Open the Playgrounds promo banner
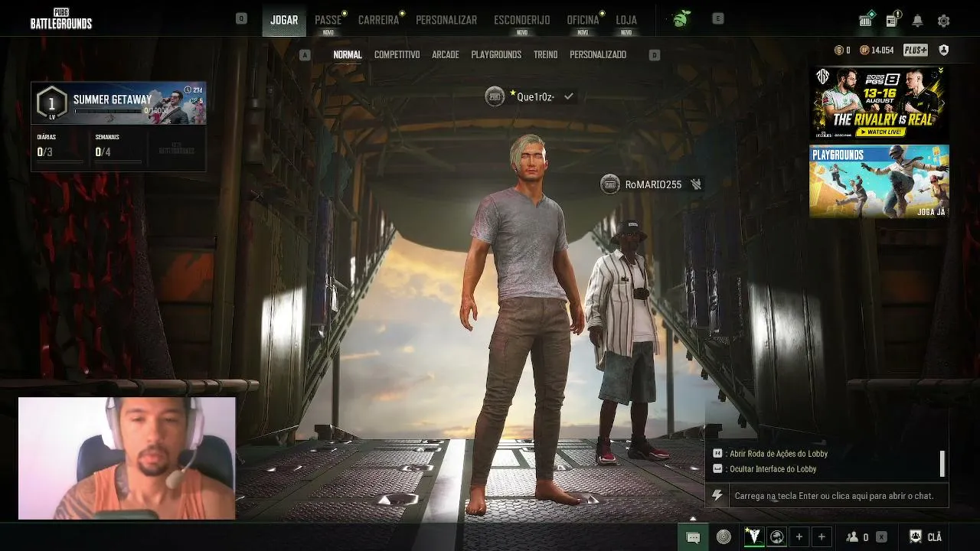The image size is (980, 551). 879,181
